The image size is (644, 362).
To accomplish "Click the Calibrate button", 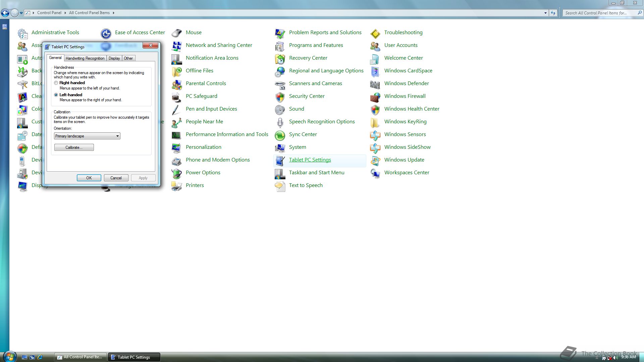I will (x=74, y=147).
